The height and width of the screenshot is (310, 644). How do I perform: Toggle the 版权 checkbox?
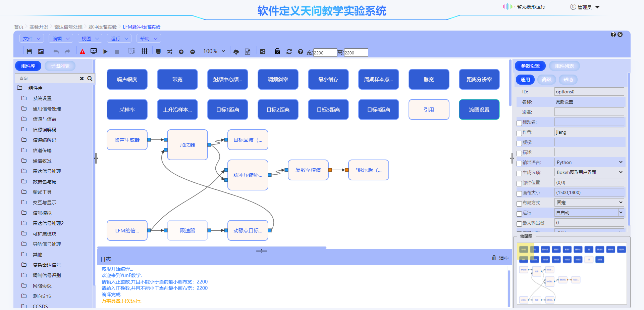coord(519,143)
